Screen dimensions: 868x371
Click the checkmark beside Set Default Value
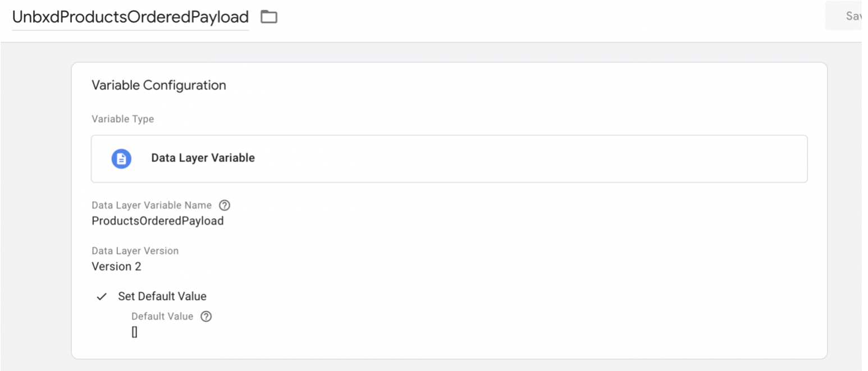pos(102,296)
